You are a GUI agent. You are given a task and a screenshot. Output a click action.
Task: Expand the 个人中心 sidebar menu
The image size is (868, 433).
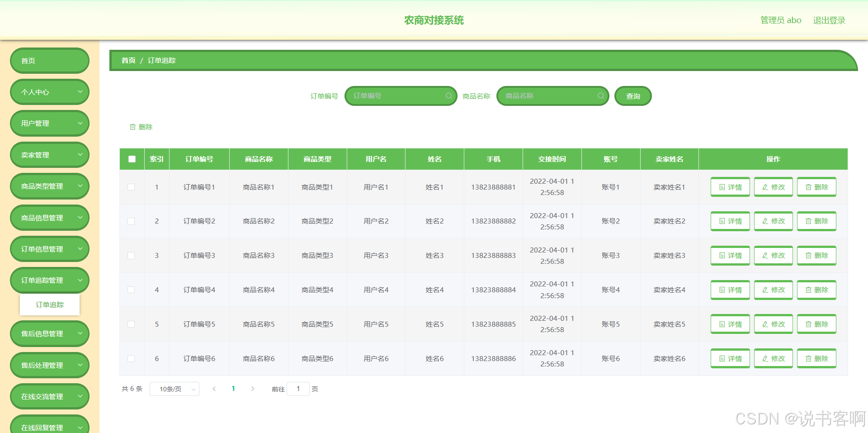click(50, 92)
